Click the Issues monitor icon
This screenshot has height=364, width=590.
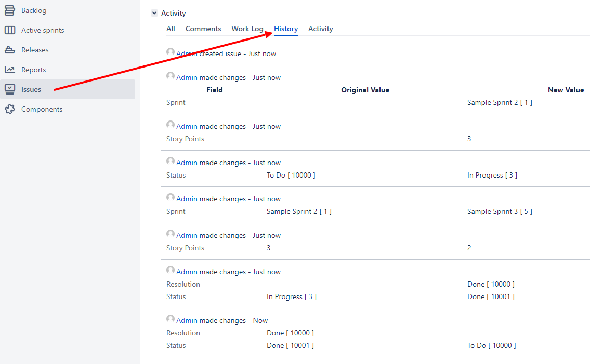pyautogui.click(x=10, y=89)
